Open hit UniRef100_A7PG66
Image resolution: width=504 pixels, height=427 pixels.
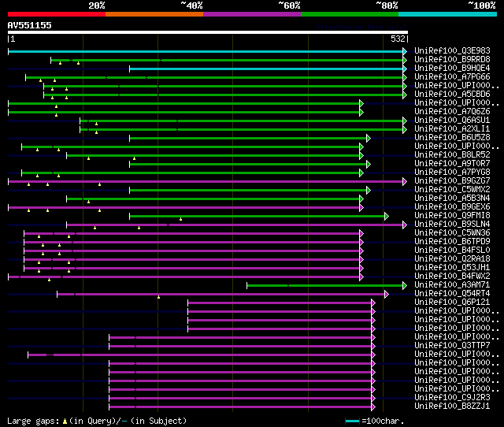[x=452, y=77]
